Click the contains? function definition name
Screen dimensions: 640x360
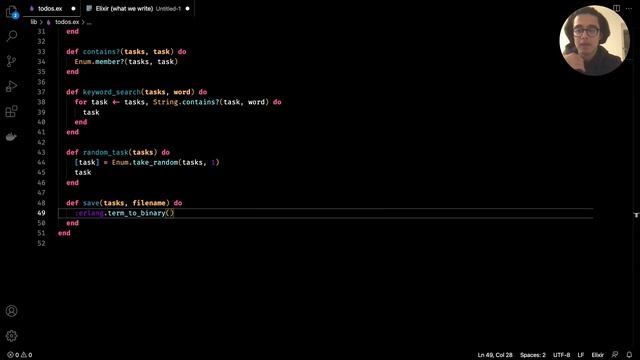click(101, 52)
